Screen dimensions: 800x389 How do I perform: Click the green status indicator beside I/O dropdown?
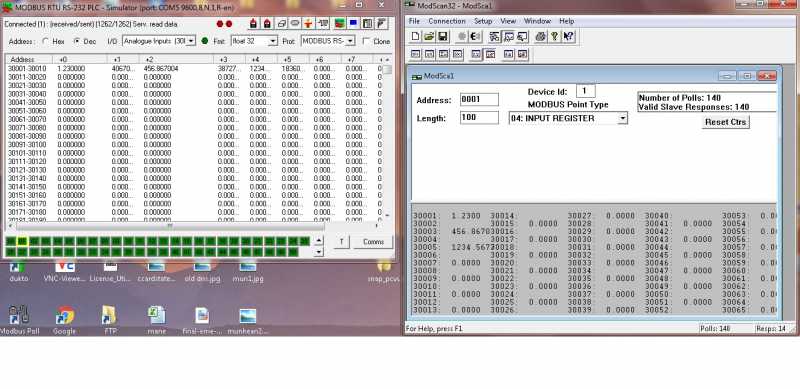205,41
